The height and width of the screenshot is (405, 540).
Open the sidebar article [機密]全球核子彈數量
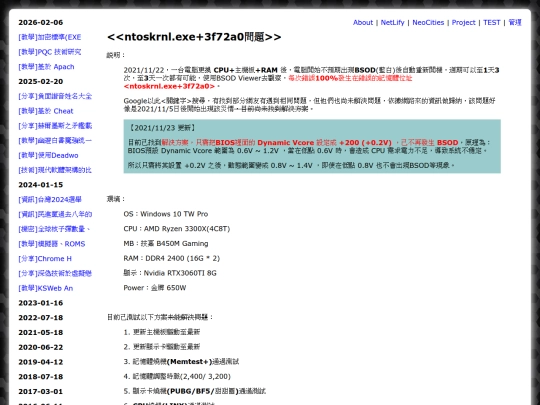tap(54, 229)
